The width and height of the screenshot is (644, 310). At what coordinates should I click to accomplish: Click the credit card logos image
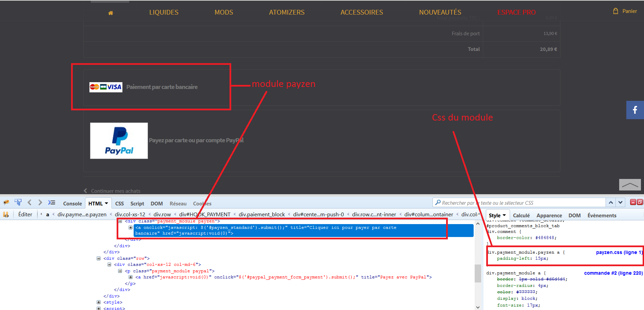click(106, 87)
